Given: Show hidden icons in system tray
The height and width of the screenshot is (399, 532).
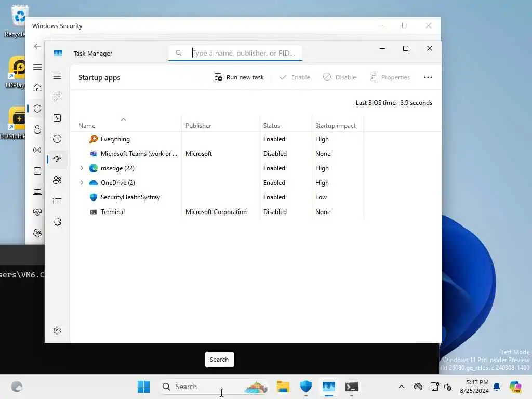Looking at the screenshot, I should pos(402,387).
